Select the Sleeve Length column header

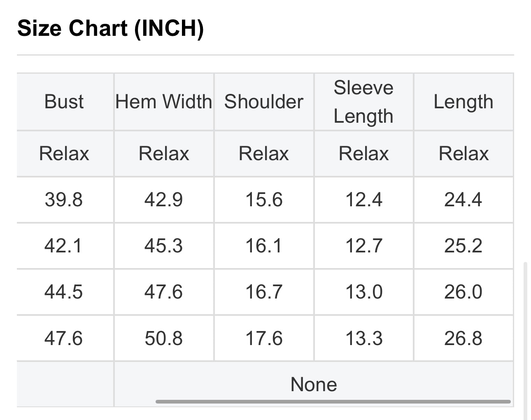click(x=363, y=102)
